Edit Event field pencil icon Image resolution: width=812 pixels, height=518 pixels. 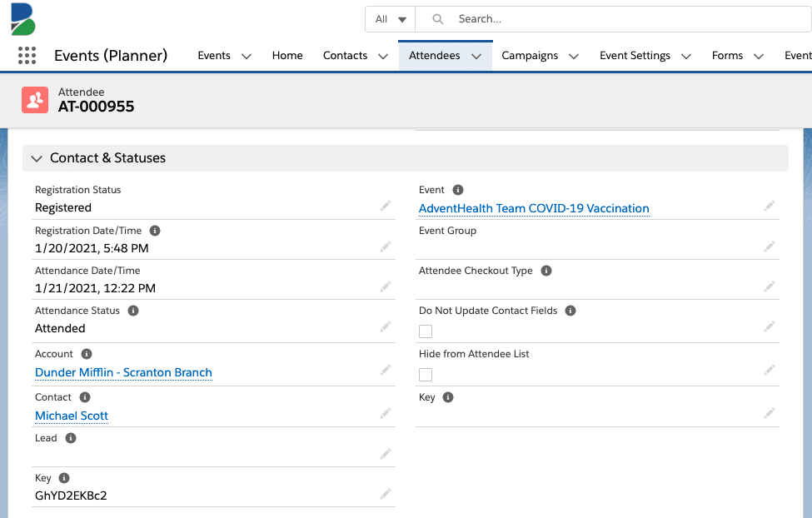coord(770,207)
